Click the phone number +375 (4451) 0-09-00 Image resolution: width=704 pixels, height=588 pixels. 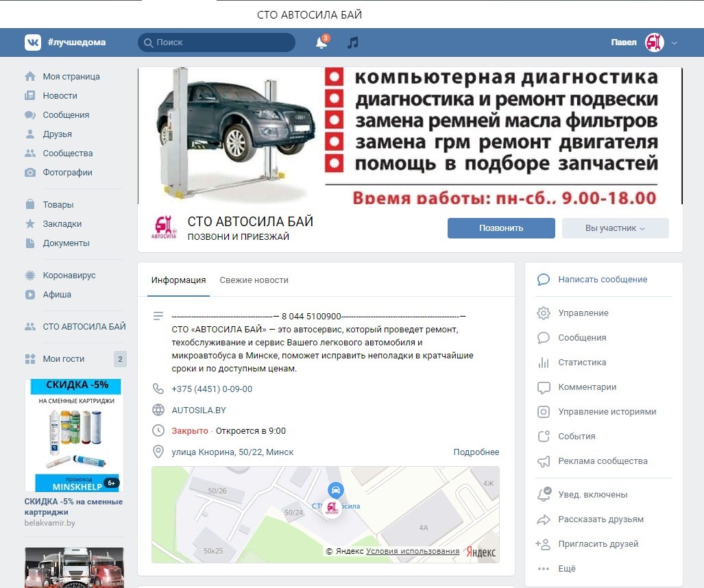point(212,389)
